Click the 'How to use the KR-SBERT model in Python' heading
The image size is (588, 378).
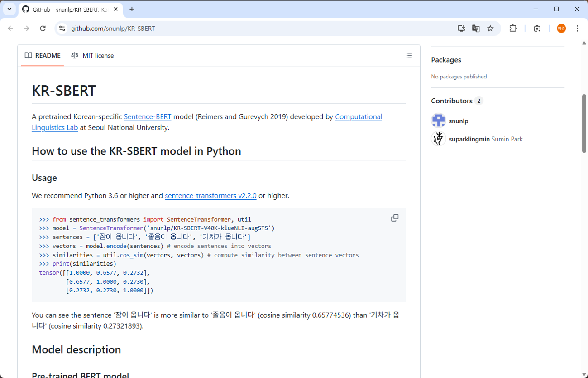(136, 151)
